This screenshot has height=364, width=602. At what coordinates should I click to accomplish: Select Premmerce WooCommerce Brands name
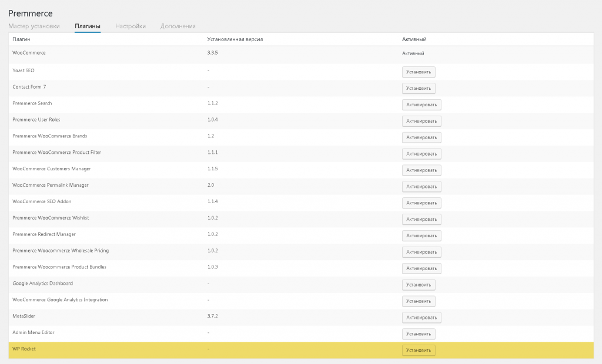(50, 136)
